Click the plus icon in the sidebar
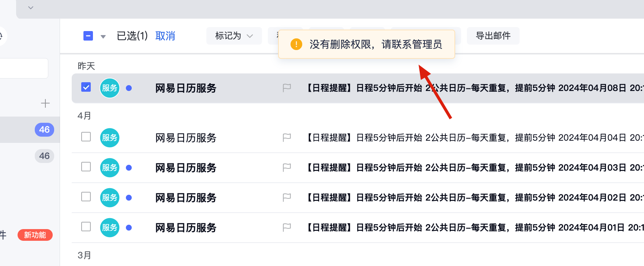 (45, 103)
